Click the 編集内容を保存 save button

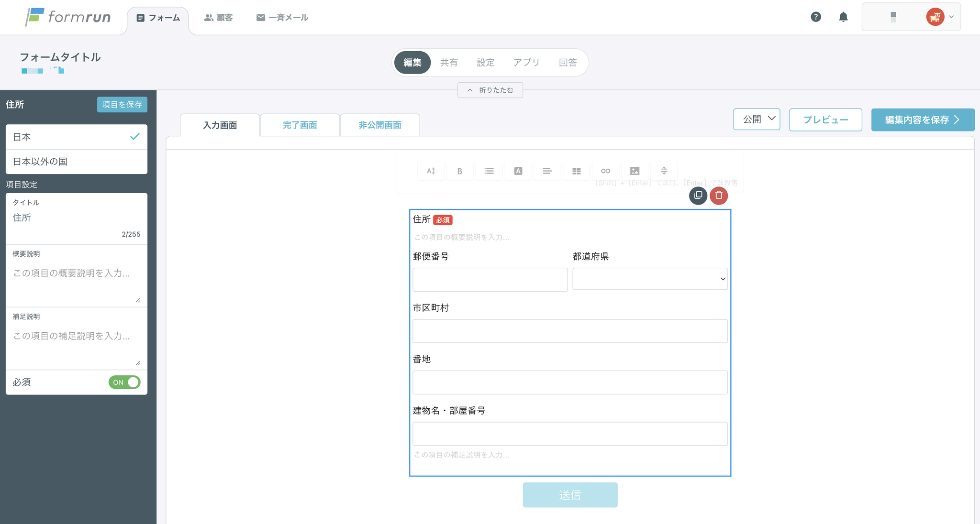point(922,120)
